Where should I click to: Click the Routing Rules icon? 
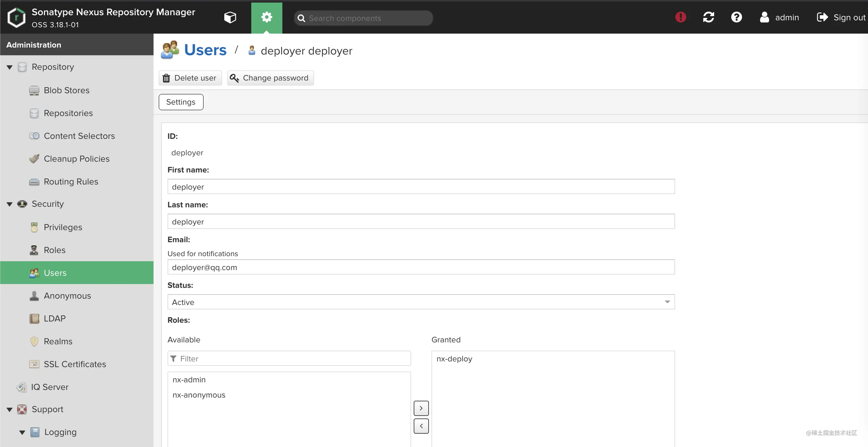tap(34, 182)
